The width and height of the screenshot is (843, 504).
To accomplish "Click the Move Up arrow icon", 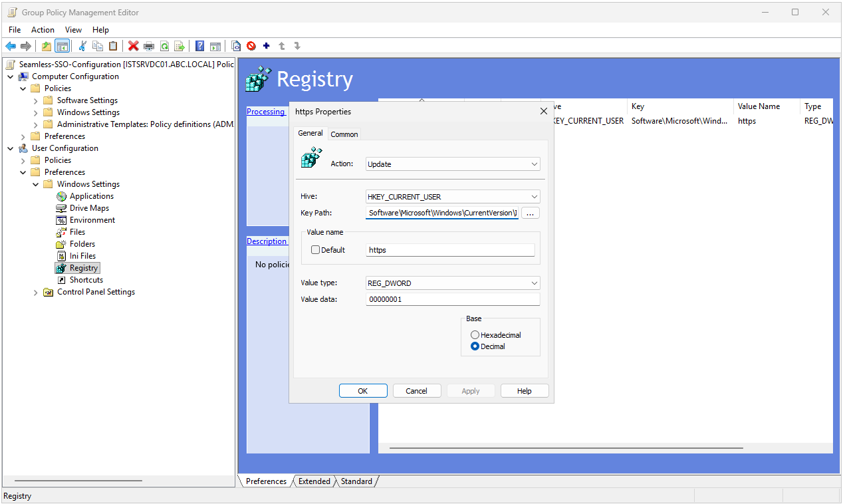I will pyautogui.click(x=282, y=46).
